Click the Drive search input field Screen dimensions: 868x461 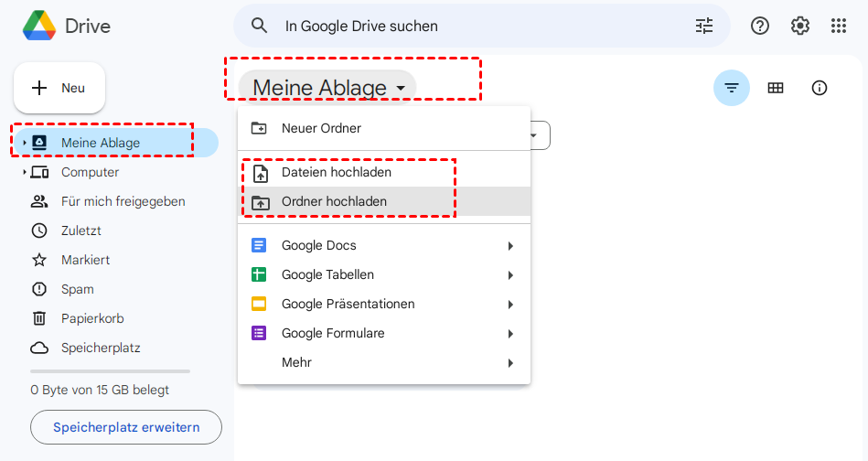[x=476, y=27]
